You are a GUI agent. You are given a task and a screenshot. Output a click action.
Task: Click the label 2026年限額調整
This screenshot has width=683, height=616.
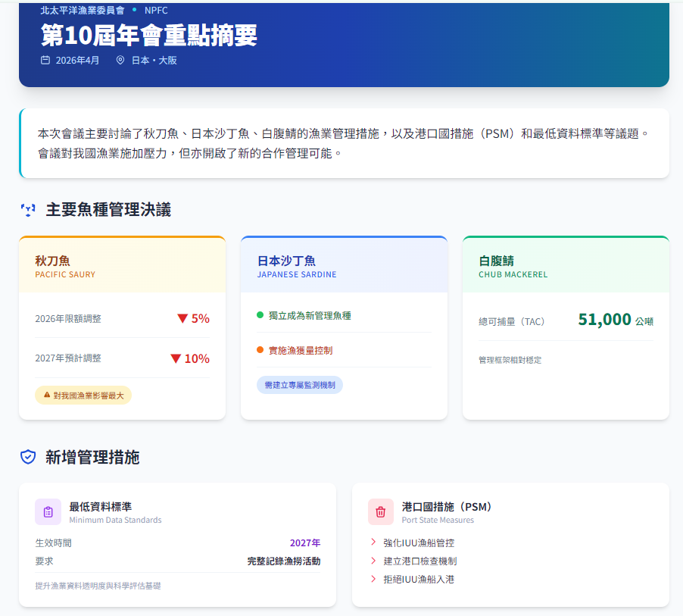68,319
